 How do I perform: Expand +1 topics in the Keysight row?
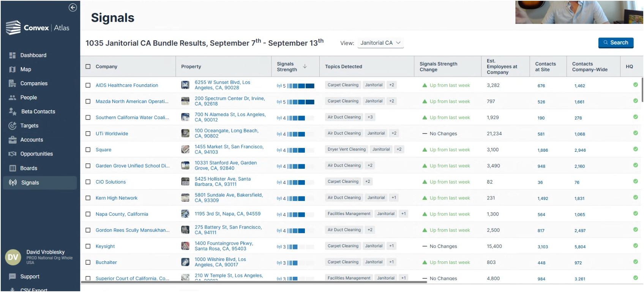pyautogui.click(x=391, y=246)
